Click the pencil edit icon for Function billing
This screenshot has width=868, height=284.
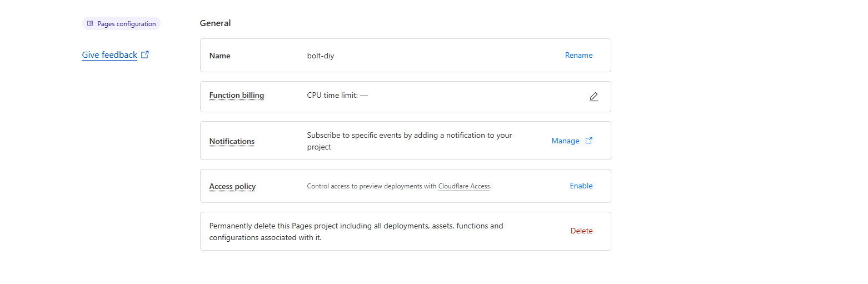pos(593,97)
